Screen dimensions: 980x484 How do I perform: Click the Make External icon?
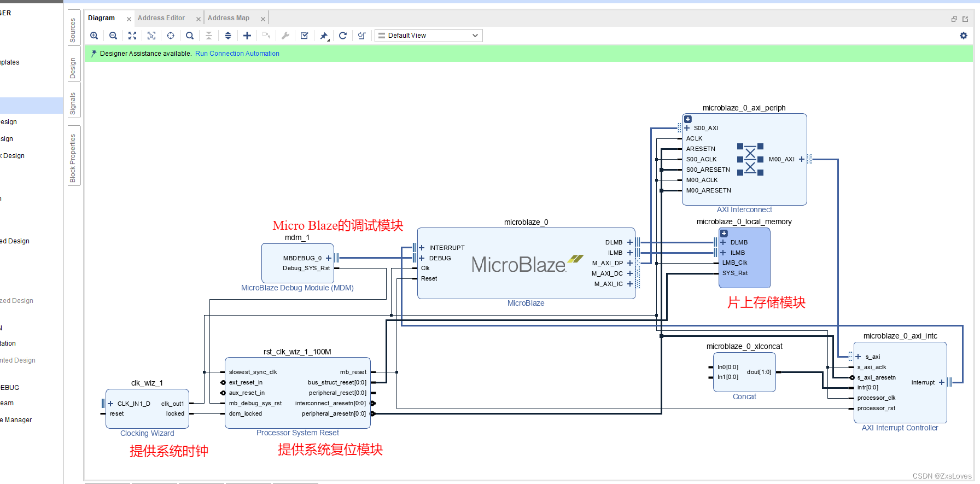266,36
